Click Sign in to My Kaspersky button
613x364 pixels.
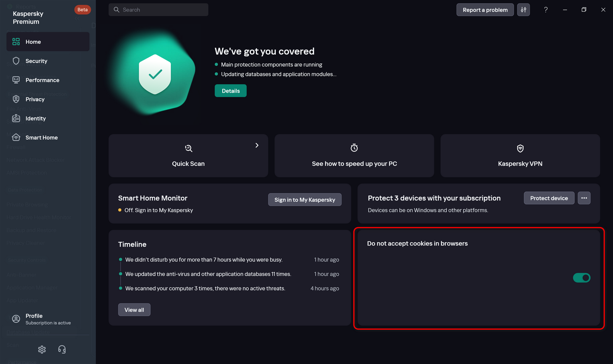(305, 200)
